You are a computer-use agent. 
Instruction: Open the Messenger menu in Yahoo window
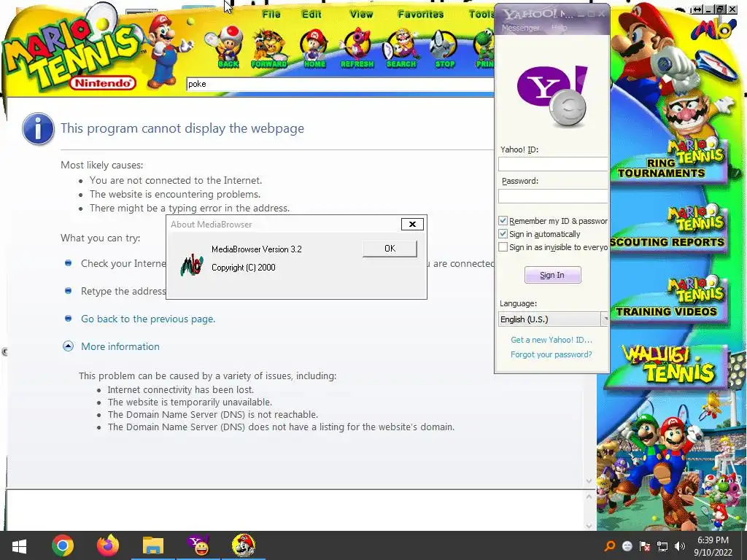coord(520,28)
